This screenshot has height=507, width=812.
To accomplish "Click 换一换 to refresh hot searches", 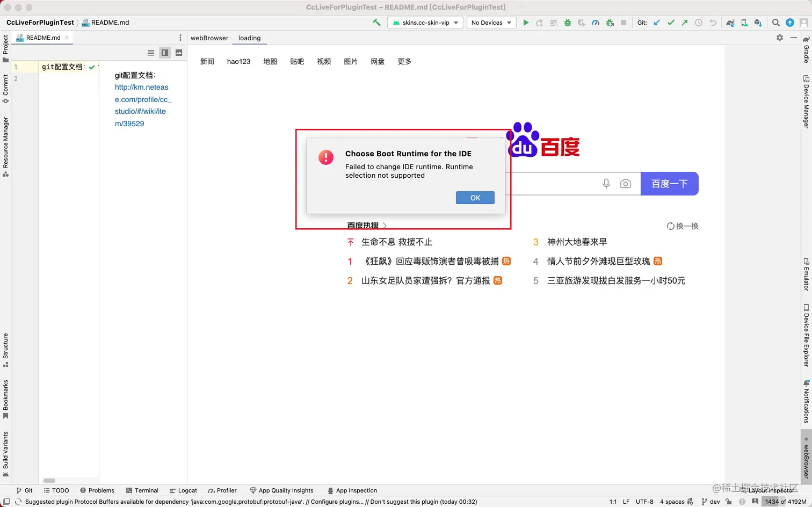I will [683, 226].
